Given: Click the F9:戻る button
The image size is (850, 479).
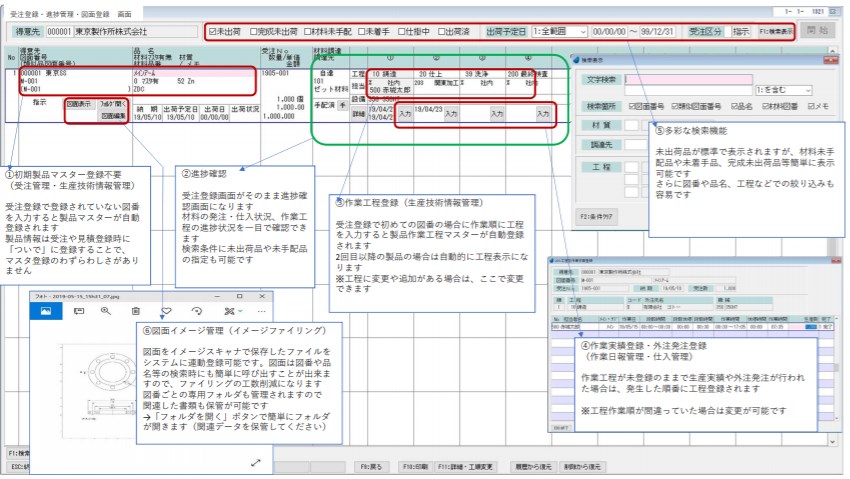Looking at the screenshot, I should click(371, 467).
